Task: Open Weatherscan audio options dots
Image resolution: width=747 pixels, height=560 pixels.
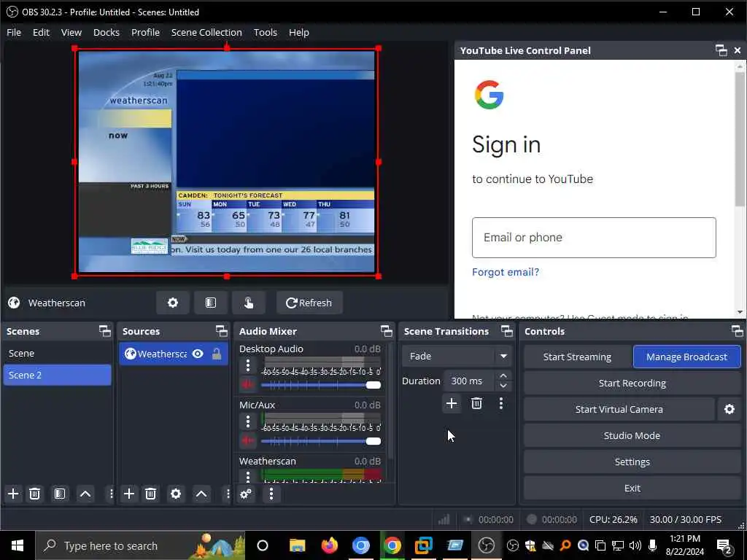Action: click(248, 476)
